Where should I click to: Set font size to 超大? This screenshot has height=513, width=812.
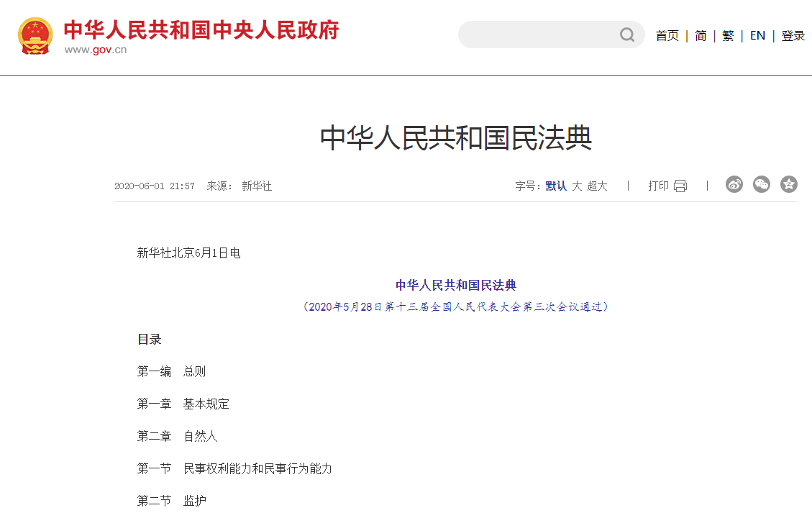(x=597, y=186)
